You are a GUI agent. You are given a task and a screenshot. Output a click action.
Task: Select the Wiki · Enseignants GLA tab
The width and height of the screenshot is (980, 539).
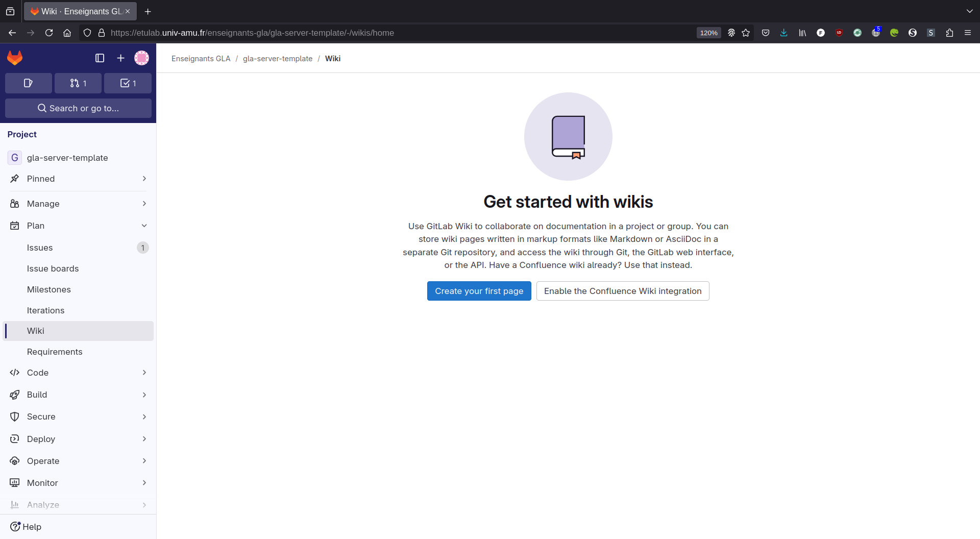click(80, 11)
